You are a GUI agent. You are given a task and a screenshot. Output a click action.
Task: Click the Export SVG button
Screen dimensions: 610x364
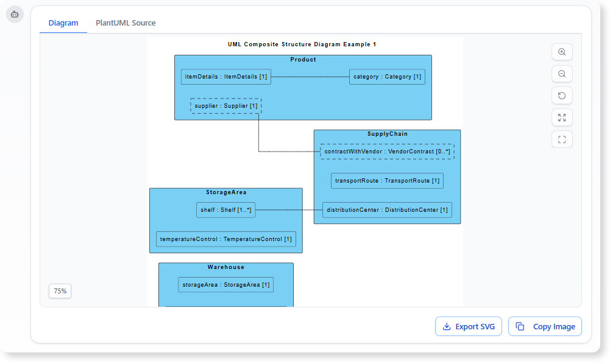[x=468, y=326]
